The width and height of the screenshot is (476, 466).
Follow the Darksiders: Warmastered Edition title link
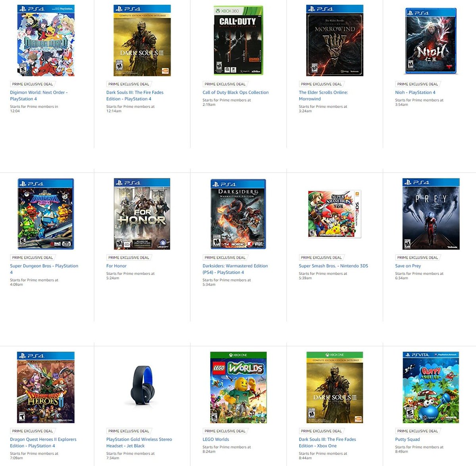click(235, 269)
